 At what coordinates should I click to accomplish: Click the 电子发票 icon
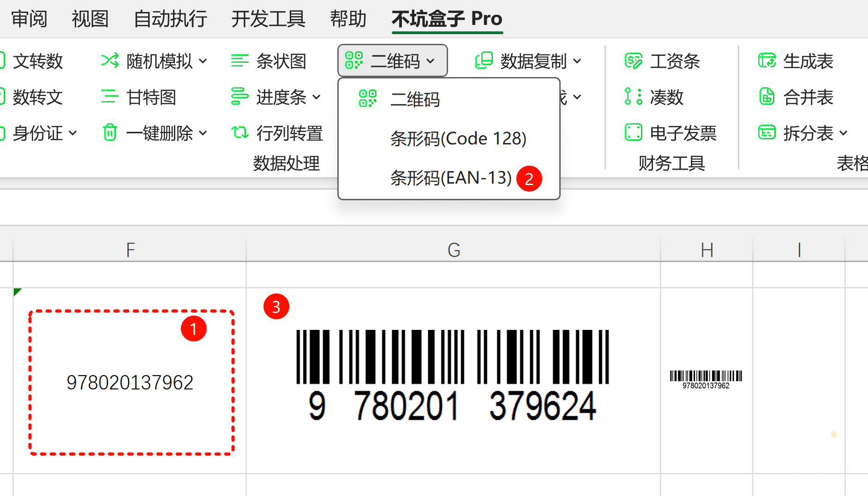[x=634, y=132]
